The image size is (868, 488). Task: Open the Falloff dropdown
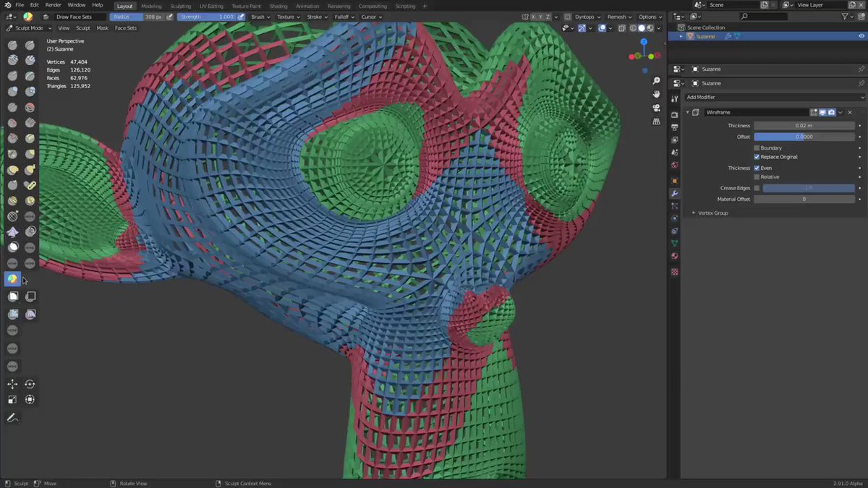pyautogui.click(x=344, y=17)
